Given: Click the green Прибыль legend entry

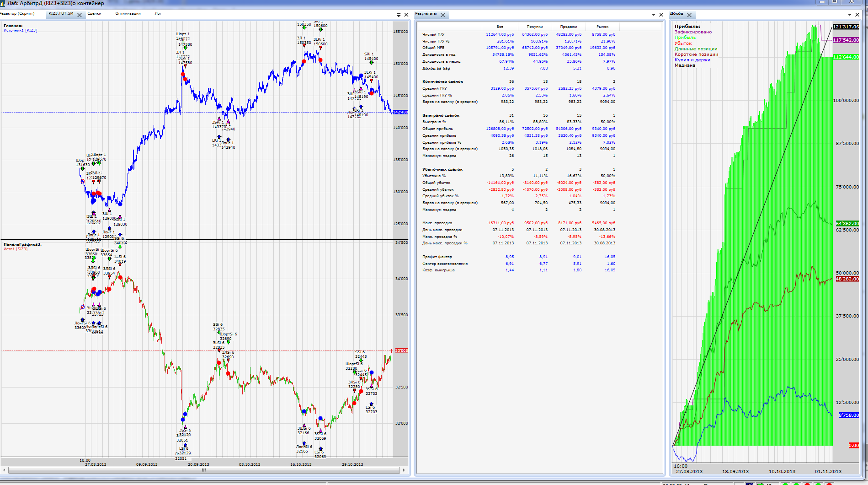Looking at the screenshot, I should [685, 38].
